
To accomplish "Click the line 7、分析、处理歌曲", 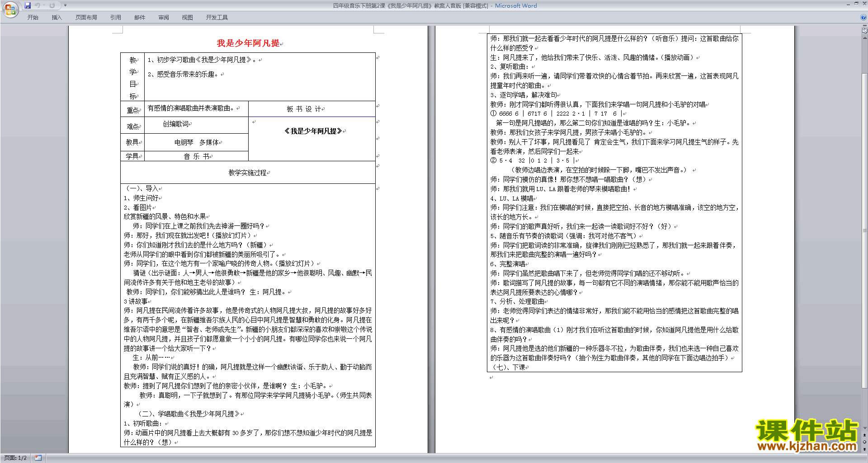I will point(517,301).
